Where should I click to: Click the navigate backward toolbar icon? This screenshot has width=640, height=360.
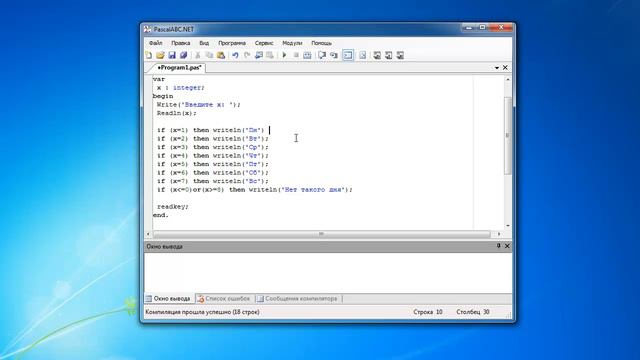point(258,55)
